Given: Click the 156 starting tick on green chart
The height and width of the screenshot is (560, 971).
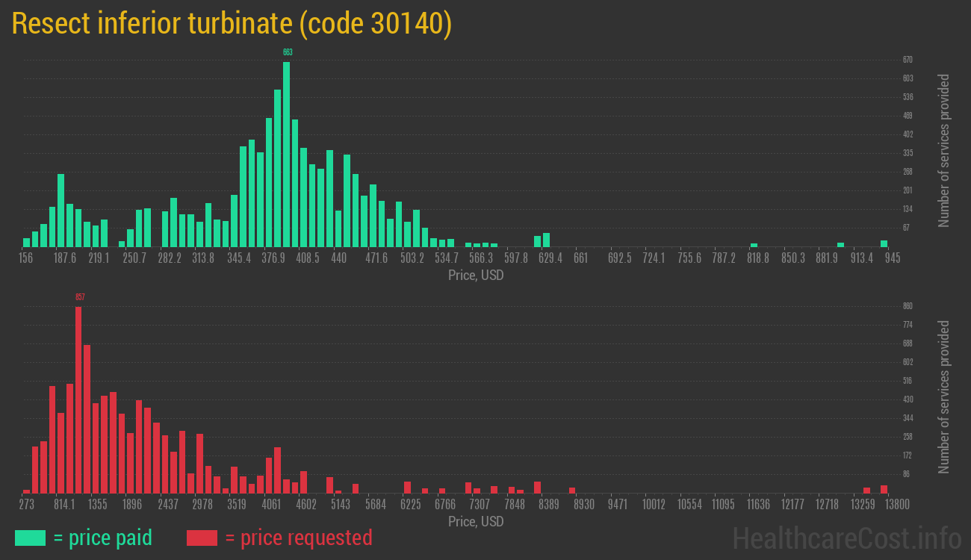Looking at the screenshot, I should pos(26,258).
